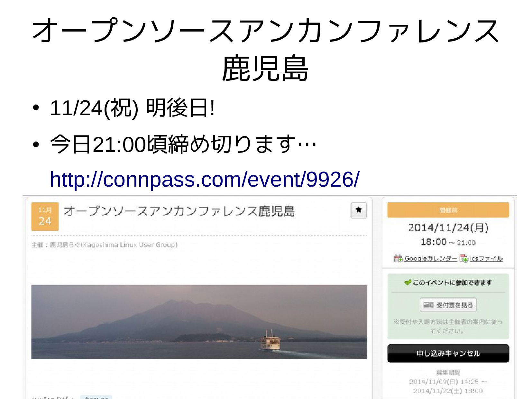Click the hashtag label at bottom
This screenshot has width=532, height=399.
pyautogui.click(x=96, y=397)
